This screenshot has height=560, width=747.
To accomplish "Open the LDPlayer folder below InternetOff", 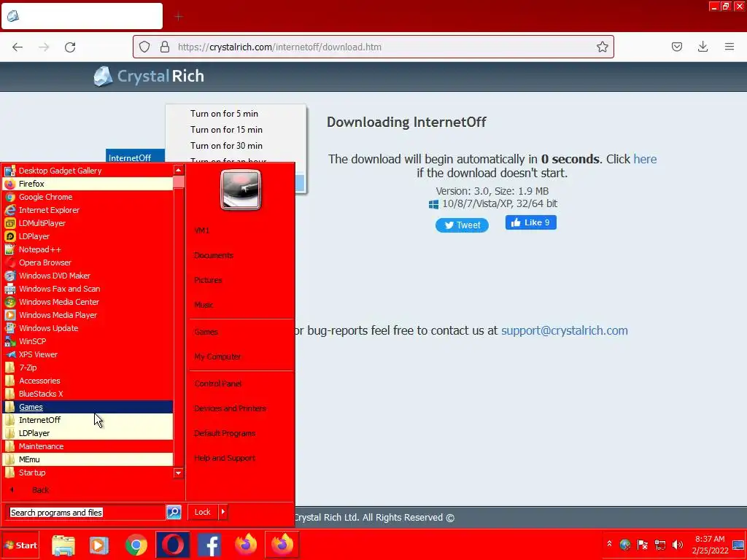I will tap(88, 433).
